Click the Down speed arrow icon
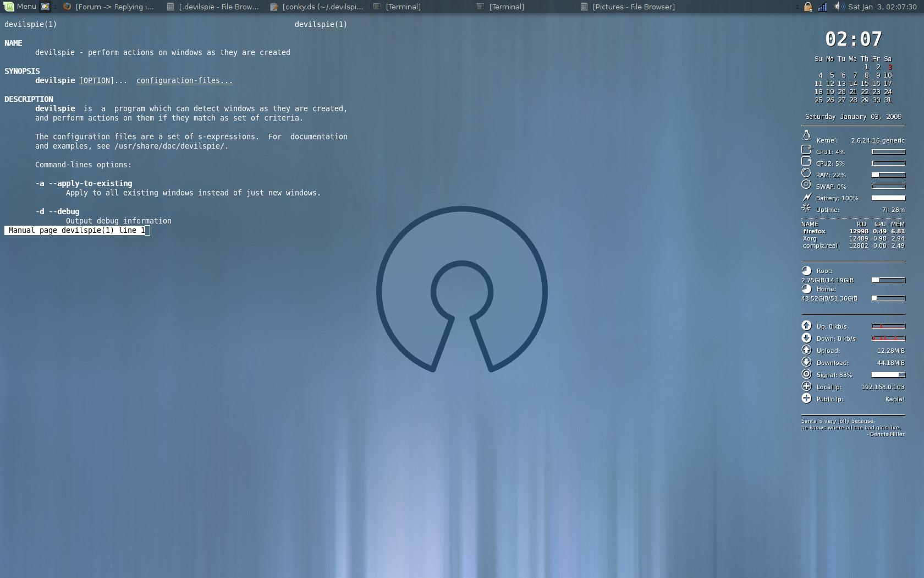This screenshot has height=578, width=924. click(806, 337)
